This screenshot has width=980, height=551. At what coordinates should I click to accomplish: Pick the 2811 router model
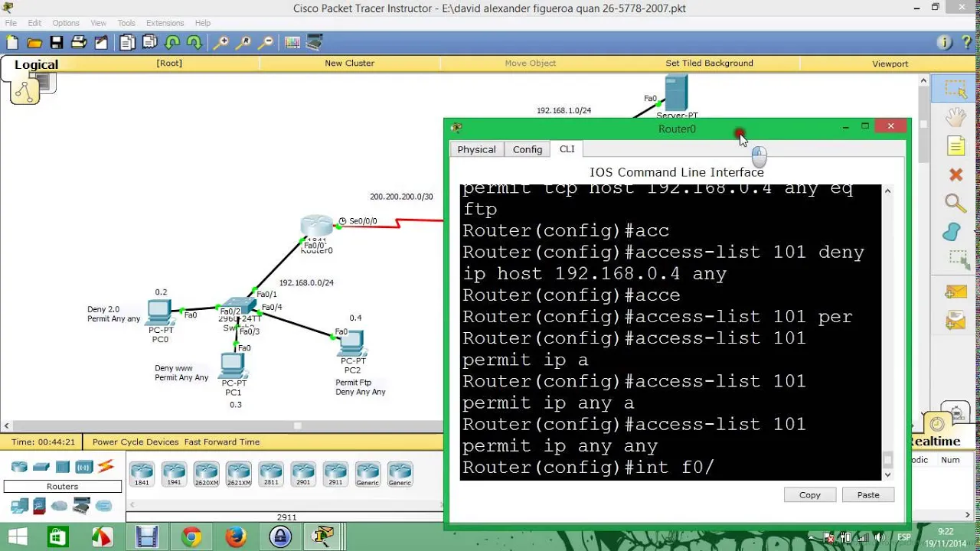click(270, 474)
